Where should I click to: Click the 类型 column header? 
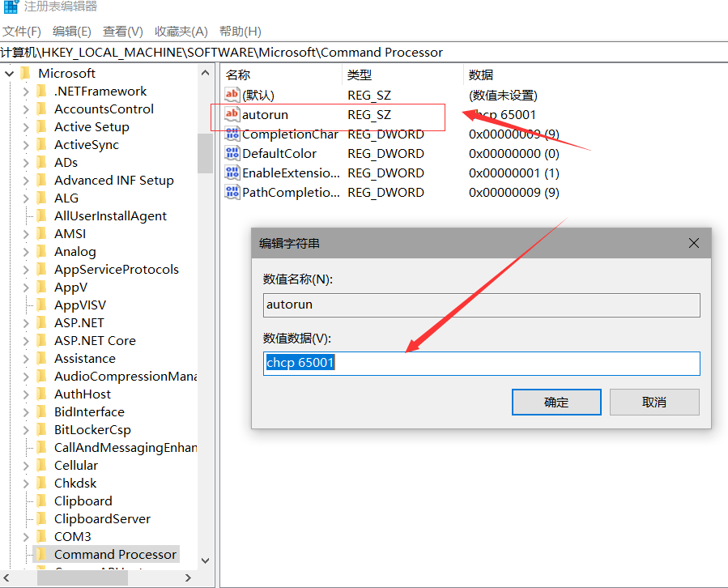(403, 75)
